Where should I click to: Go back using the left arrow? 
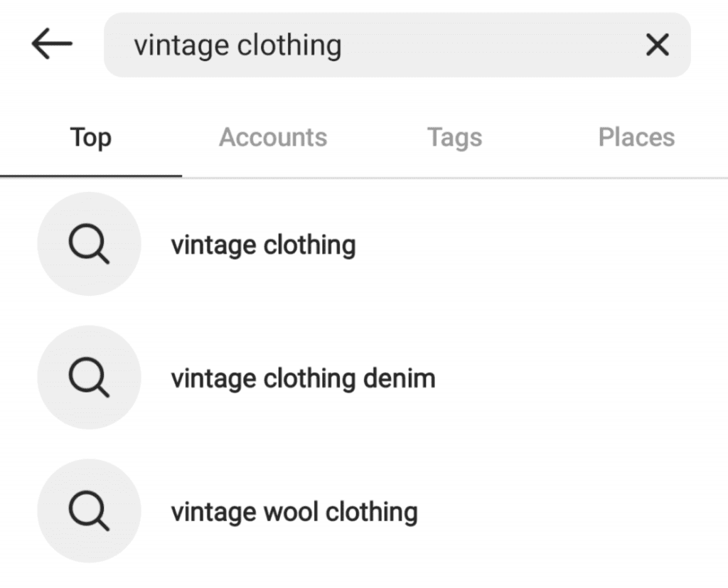(52, 45)
